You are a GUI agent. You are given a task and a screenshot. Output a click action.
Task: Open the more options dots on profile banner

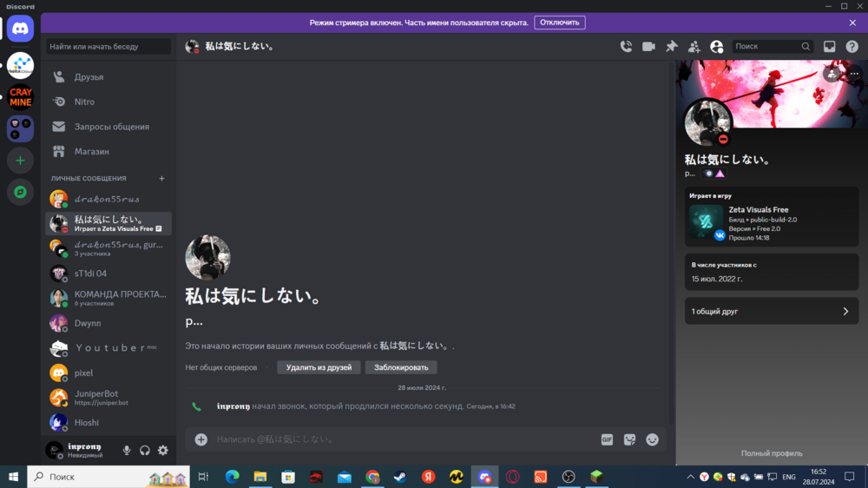[x=854, y=74]
